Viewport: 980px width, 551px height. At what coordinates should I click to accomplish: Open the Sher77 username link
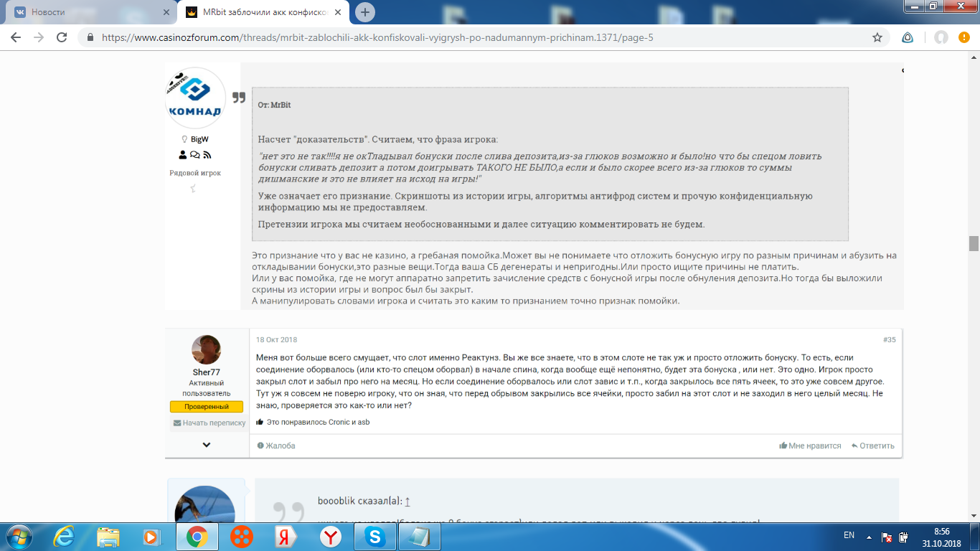coord(206,372)
